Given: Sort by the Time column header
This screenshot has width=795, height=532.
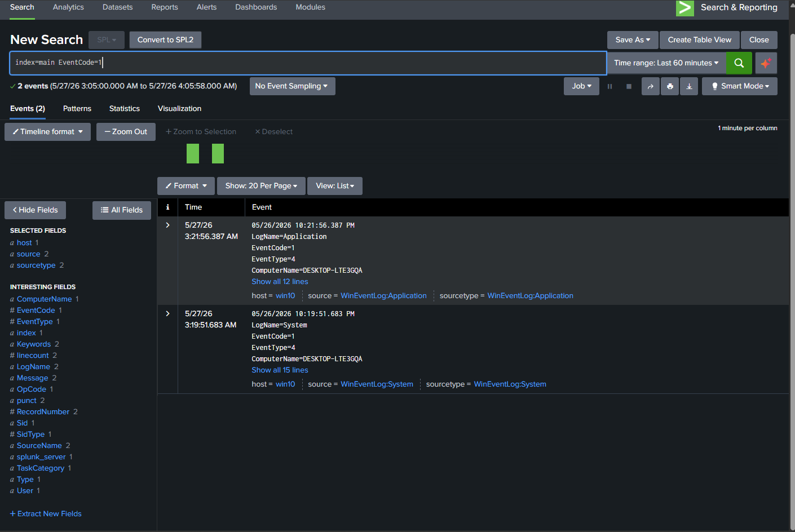Looking at the screenshot, I should [x=193, y=207].
